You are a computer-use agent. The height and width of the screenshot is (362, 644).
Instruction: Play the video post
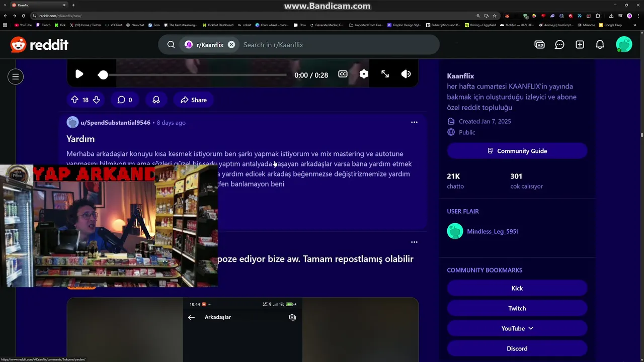pyautogui.click(x=79, y=74)
